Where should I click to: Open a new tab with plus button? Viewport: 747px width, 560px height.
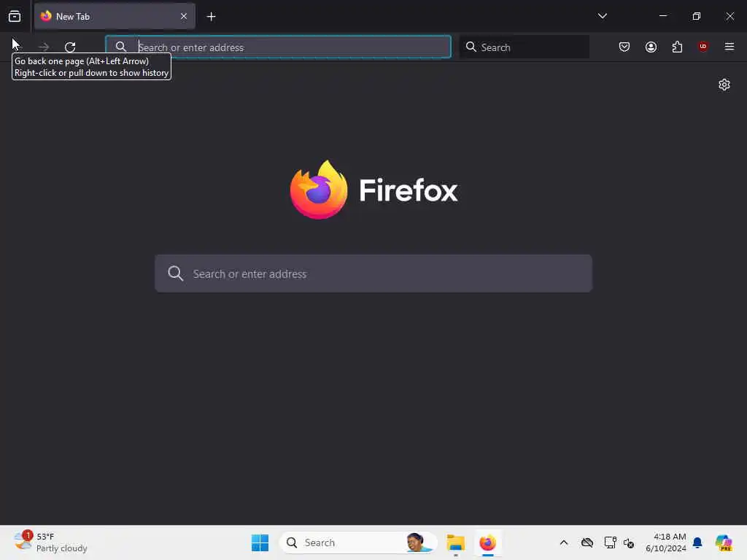(211, 17)
